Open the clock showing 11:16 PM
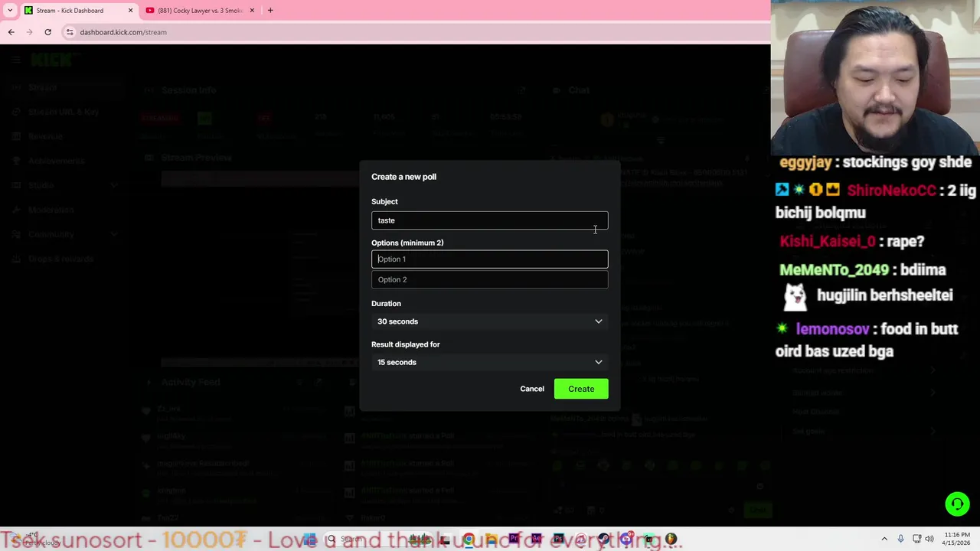The image size is (980, 551). point(957,539)
